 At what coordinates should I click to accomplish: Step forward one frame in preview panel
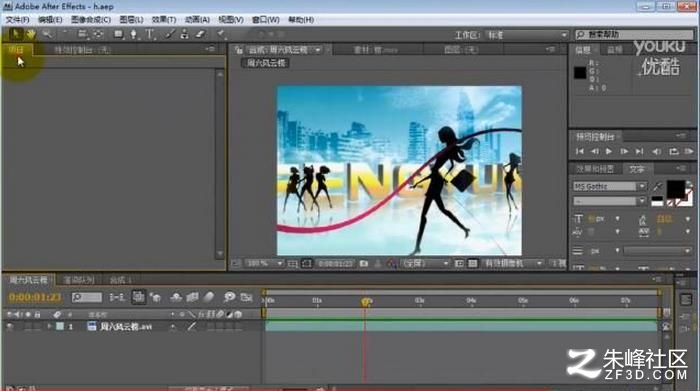624,152
